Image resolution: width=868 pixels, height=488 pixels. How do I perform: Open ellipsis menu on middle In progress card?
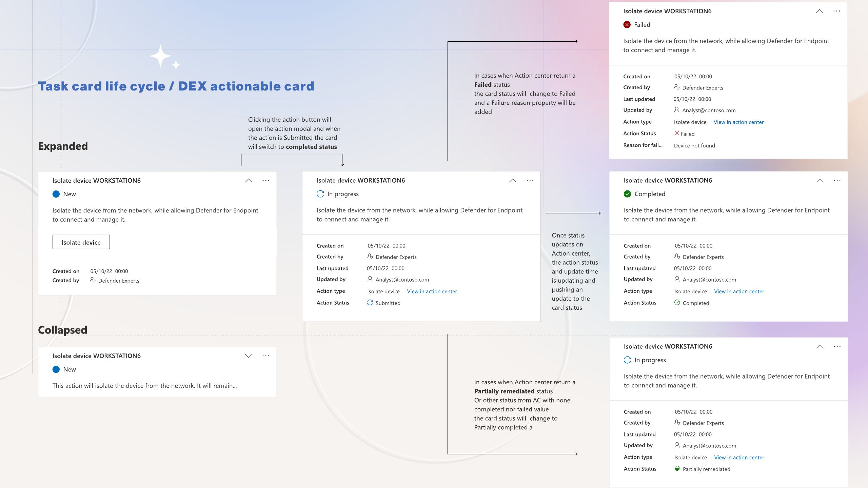point(530,180)
